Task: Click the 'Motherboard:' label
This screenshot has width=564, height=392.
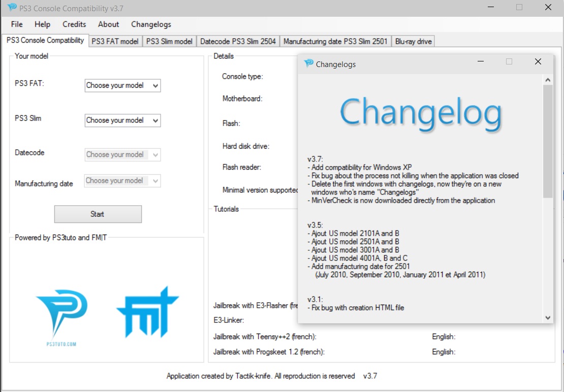Action: click(x=242, y=99)
